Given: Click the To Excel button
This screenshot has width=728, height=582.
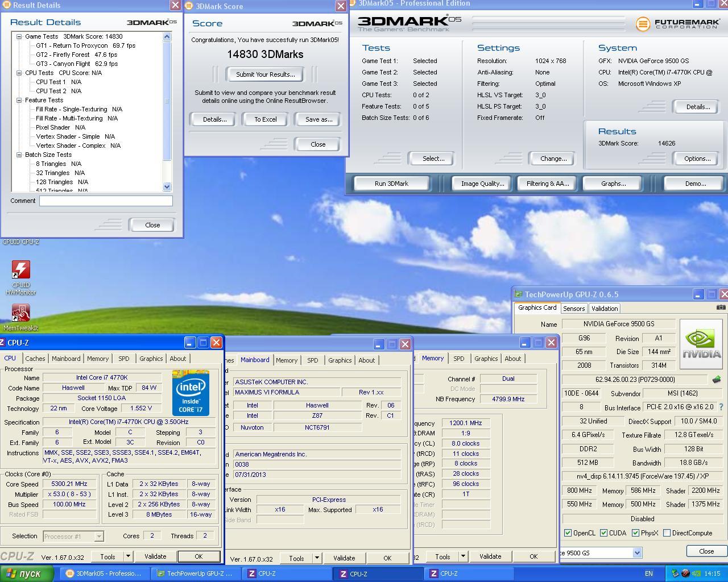Looking at the screenshot, I should (x=265, y=119).
